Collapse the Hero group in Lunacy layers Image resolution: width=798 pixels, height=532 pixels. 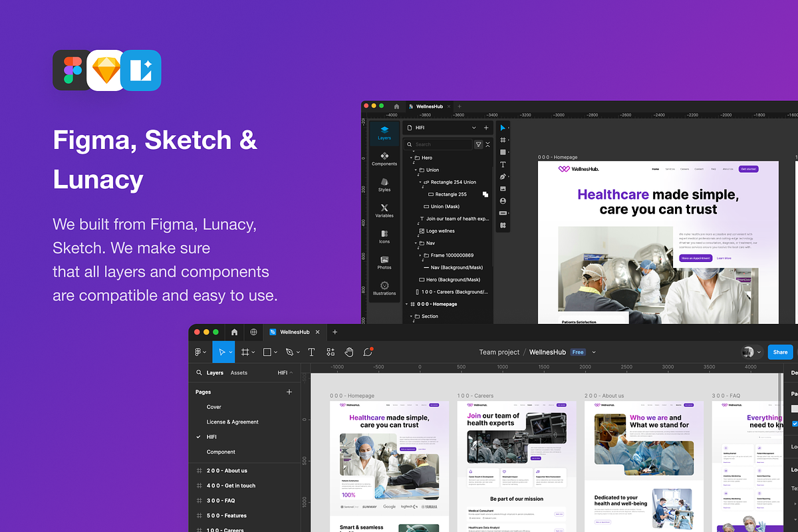412,158
